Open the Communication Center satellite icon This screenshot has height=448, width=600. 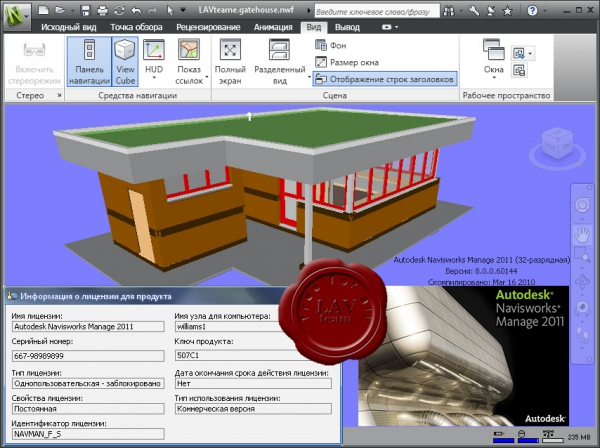click(x=491, y=10)
